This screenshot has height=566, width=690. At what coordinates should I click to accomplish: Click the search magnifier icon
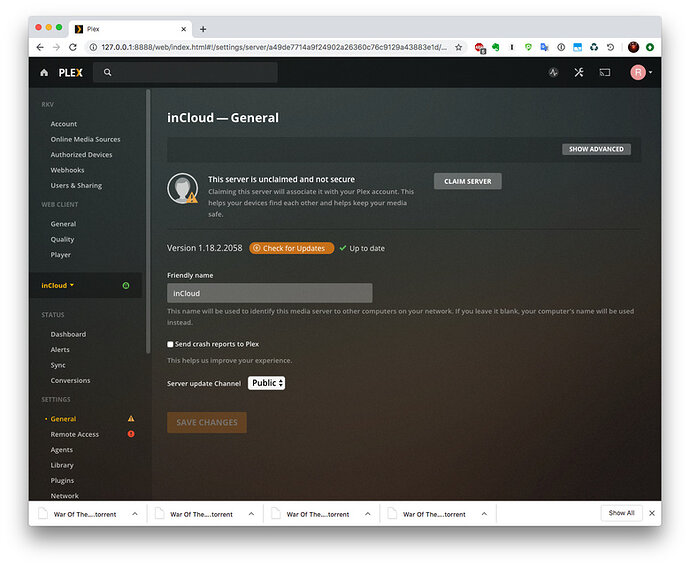pyautogui.click(x=107, y=72)
